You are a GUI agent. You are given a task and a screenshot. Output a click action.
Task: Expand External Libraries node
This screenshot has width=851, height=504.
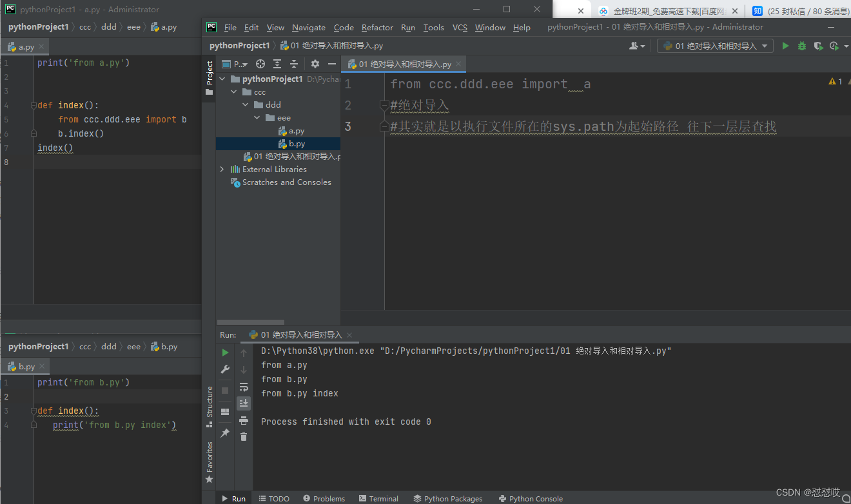[222, 170]
